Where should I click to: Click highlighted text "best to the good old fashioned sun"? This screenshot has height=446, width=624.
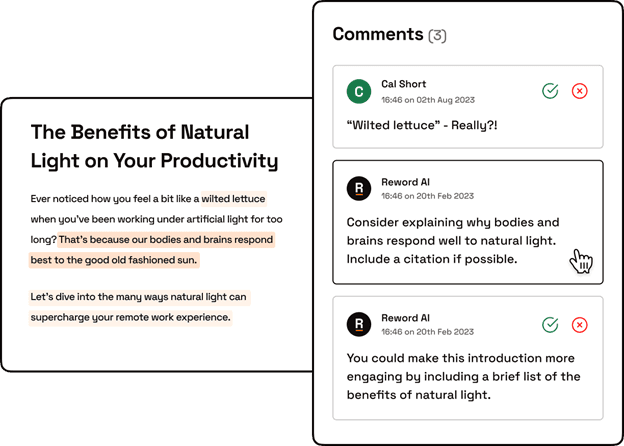114,260
